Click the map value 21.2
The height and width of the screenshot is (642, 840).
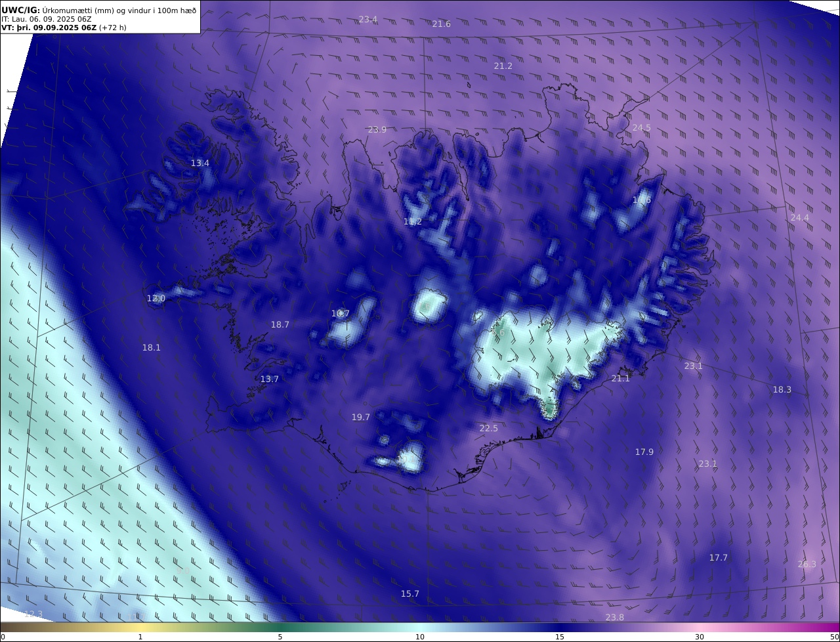coord(503,66)
